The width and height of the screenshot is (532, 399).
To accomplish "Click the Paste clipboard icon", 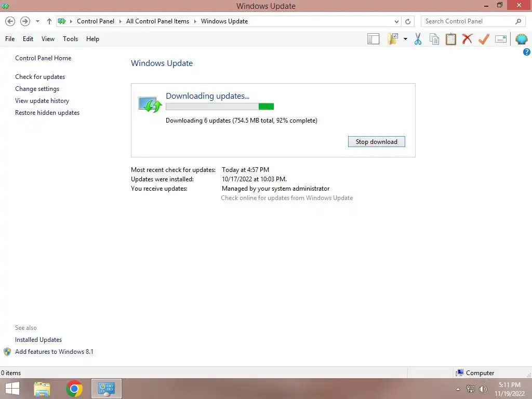I will click(x=450, y=39).
